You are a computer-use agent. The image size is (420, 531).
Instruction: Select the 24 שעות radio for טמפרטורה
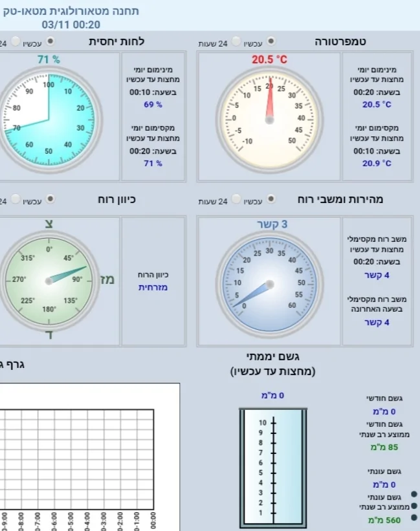click(x=236, y=43)
